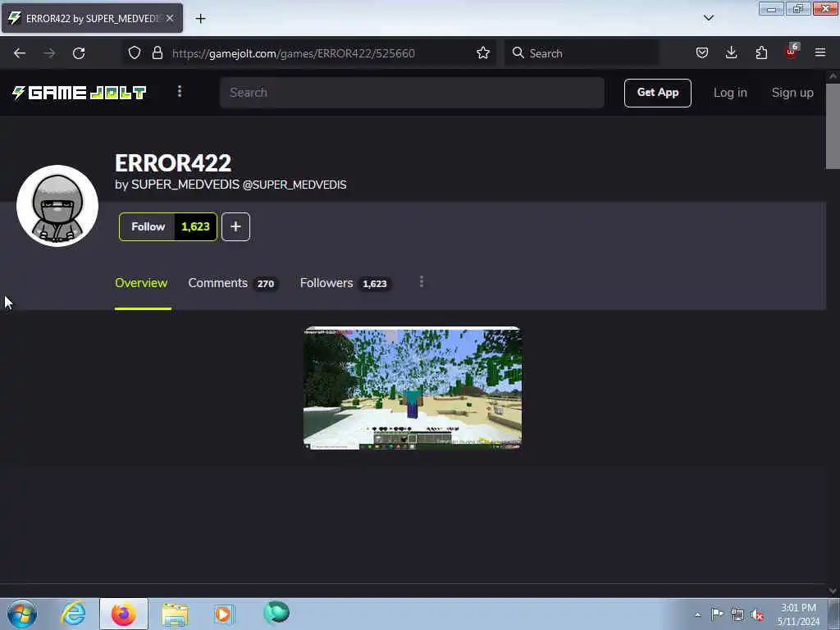The width and height of the screenshot is (840, 630).
Task: Click the Firefox toolbar Search box
Action: [x=582, y=53]
